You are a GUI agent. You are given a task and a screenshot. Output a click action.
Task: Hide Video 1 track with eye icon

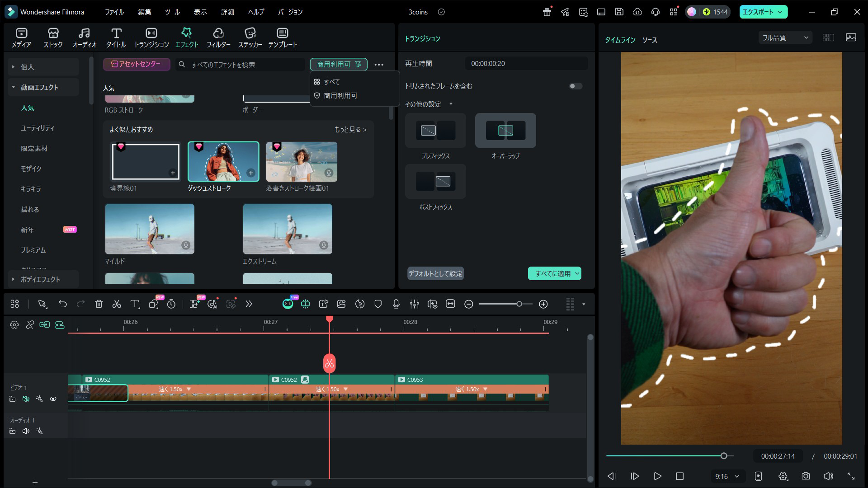pos(53,399)
